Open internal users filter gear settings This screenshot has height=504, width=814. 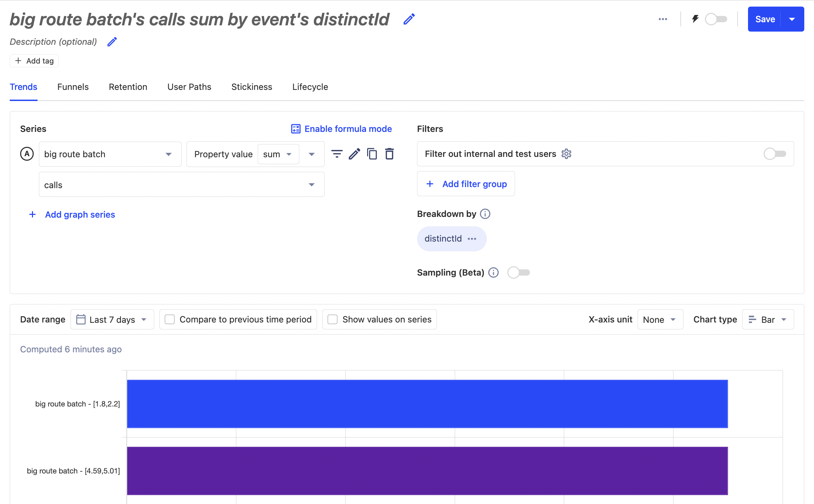tap(566, 154)
